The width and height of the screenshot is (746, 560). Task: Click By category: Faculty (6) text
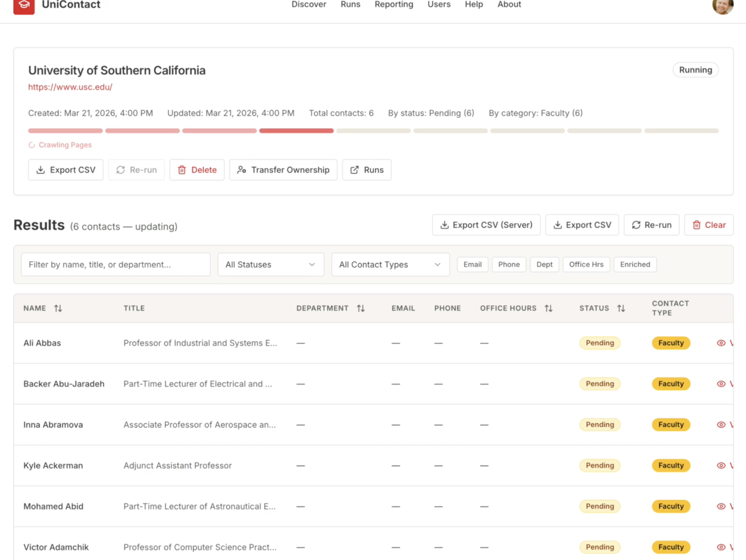(536, 113)
